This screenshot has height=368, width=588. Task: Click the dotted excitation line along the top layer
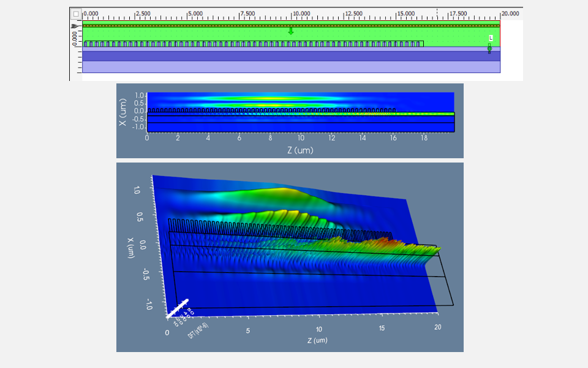pos(245,26)
